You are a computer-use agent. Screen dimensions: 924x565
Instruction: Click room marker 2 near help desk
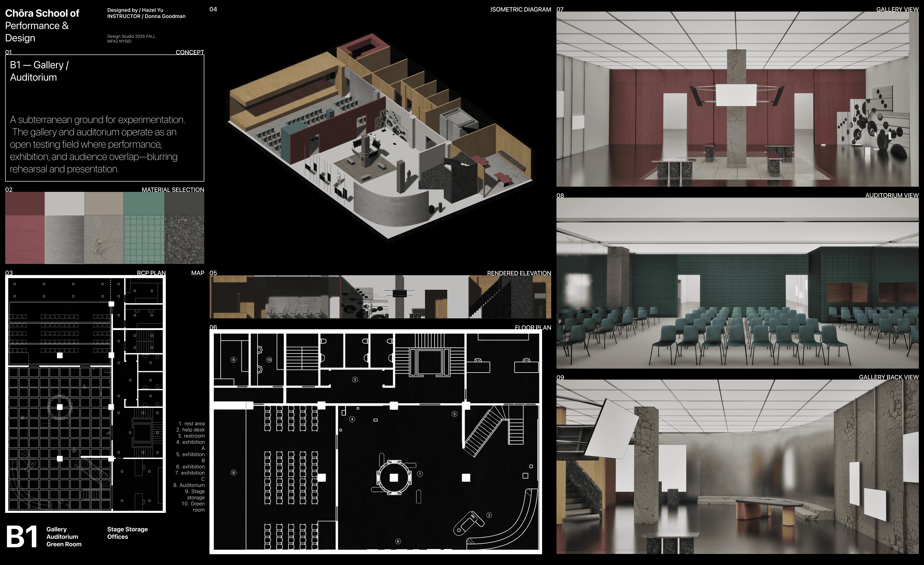coord(489,515)
